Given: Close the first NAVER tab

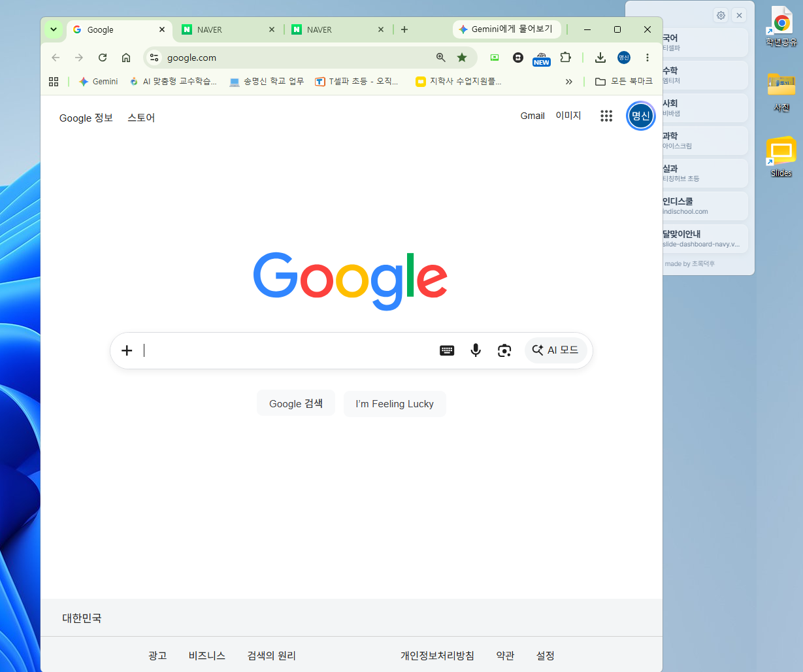Looking at the screenshot, I should pos(272,29).
